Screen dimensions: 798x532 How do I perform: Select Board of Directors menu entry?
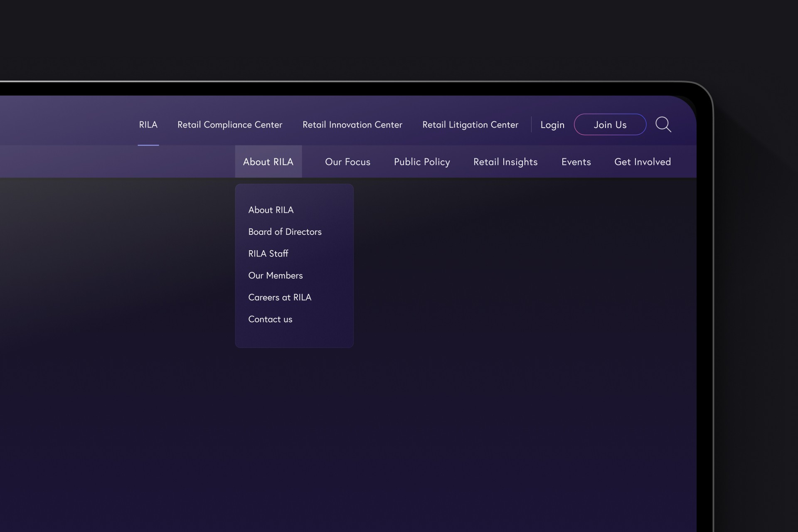click(285, 232)
